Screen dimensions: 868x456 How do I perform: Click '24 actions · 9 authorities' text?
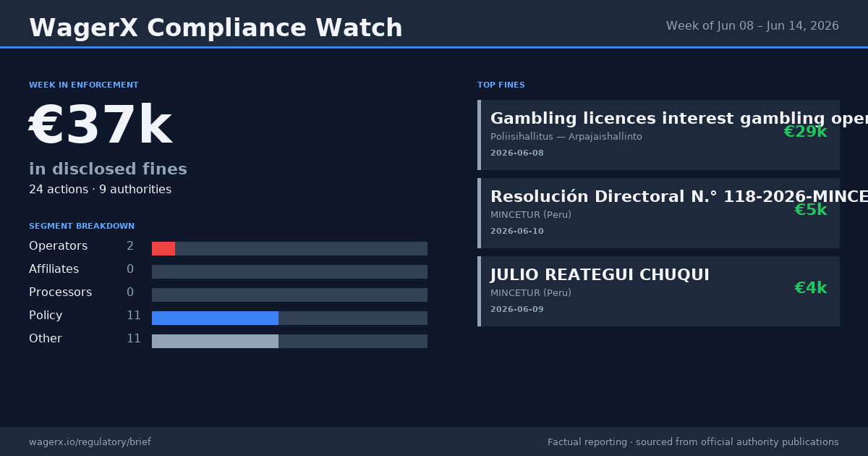100,190
